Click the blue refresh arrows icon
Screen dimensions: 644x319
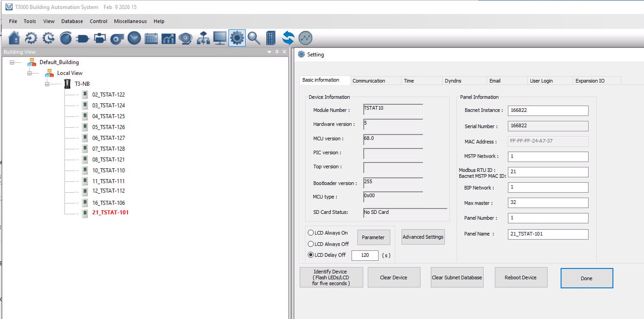[288, 38]
